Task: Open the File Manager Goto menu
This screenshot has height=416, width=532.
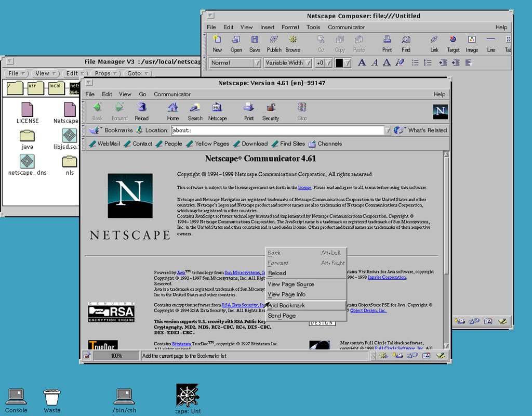Action: click(137, 73)
